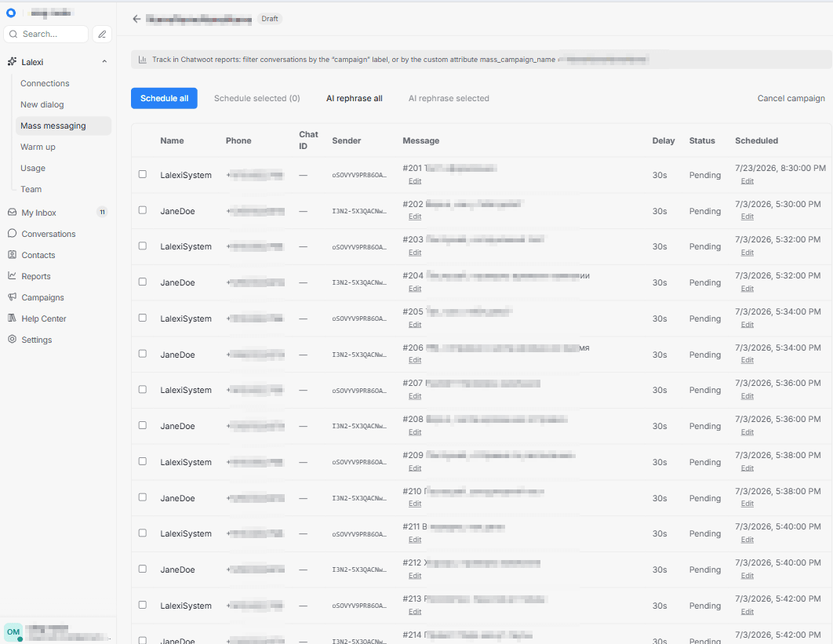Viewport: 833px width, 644px height.
Task: Tick the checkbox for message #201
Action: click(143, 174)
